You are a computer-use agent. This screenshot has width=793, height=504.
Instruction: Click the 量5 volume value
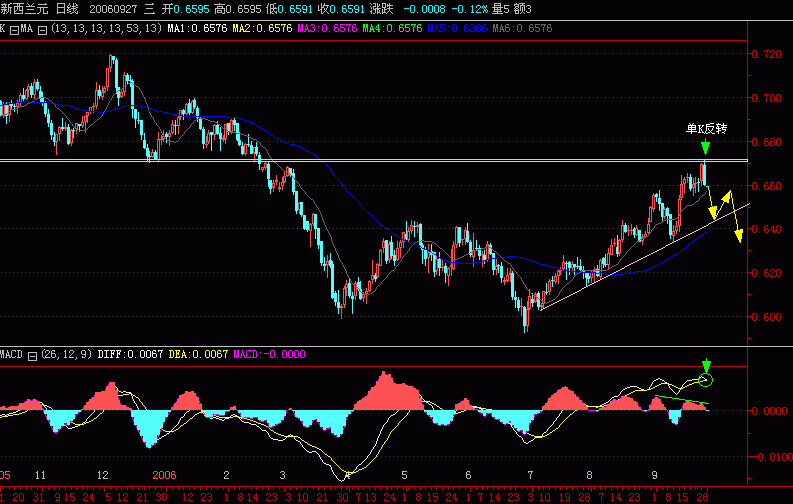501,9
